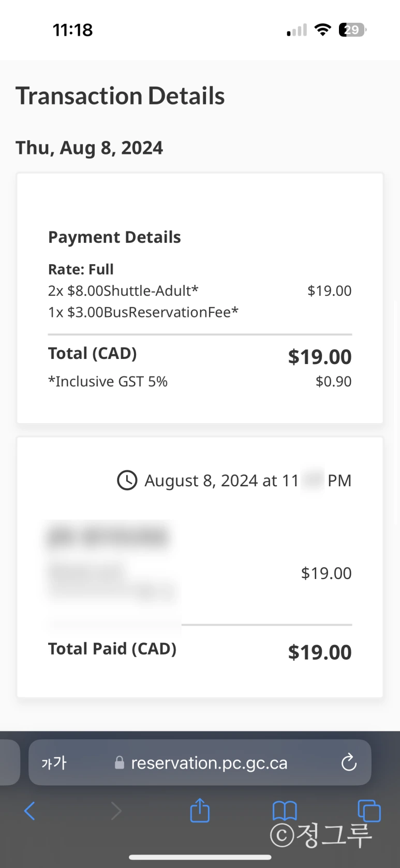400x868 pixels.
Task: Tap the lock icon in the address bar
Action: pos(120,763)
